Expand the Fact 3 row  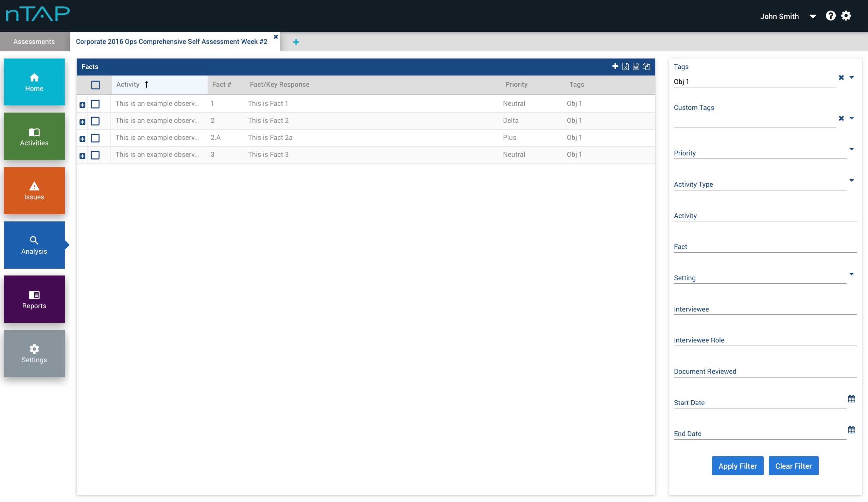click(x=82, y=156)
